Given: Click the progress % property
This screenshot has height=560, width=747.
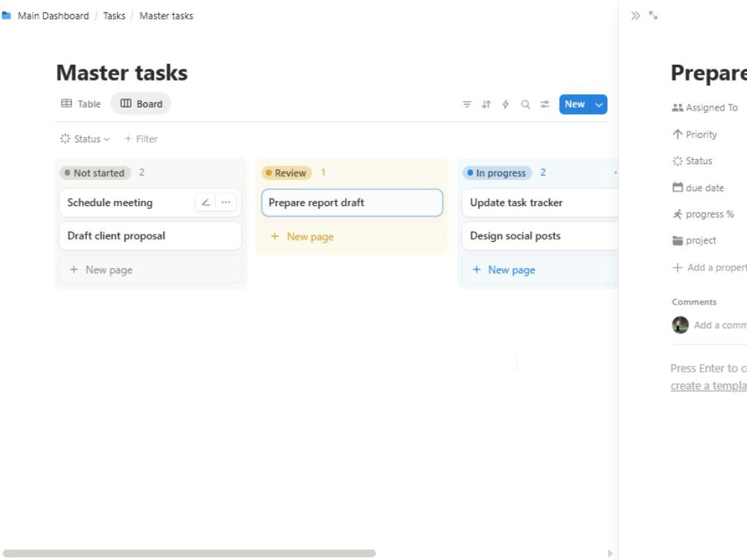Looking at the screenshot, I should point(703,214).
